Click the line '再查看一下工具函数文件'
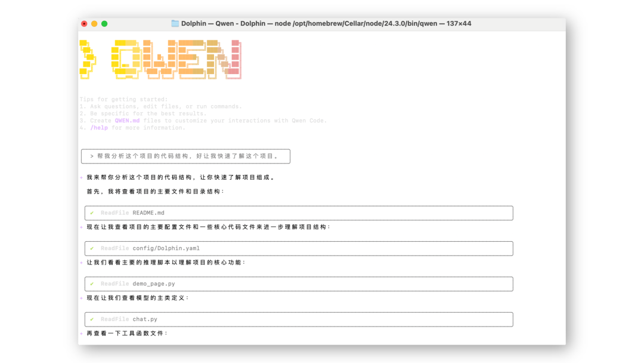Viewport: 644px width, 363px height. click(127, 333)
